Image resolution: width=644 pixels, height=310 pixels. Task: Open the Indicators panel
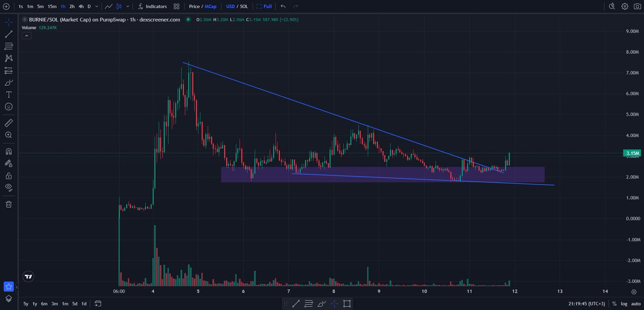click(x=153, y=6)
